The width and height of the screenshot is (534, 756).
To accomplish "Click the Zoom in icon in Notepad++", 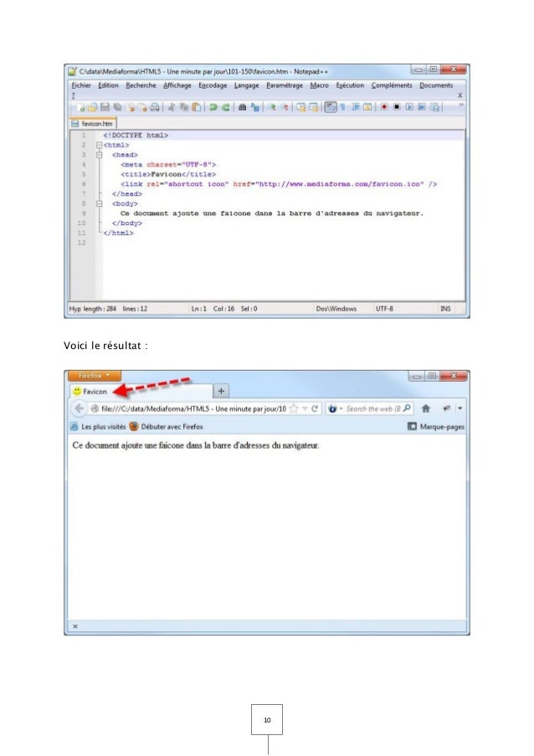I will pyautogui.click(x=272, y=107).
